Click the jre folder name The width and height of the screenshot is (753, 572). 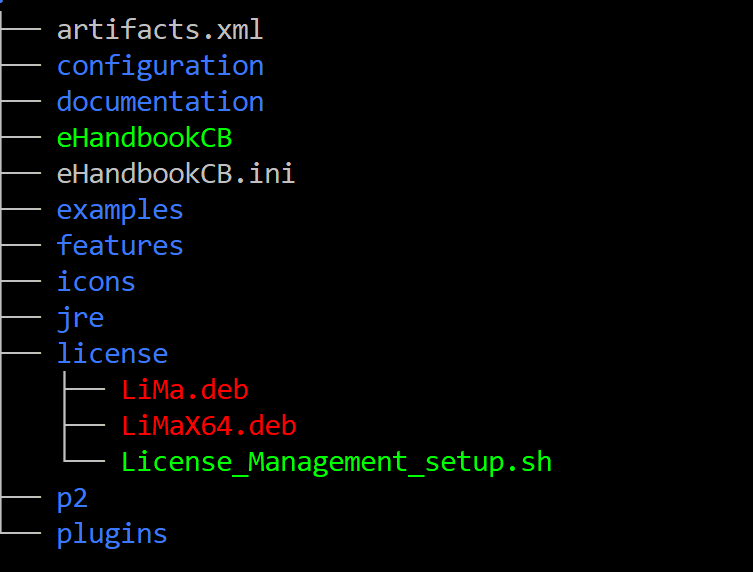pyautogui.click(x=80, y=318)
